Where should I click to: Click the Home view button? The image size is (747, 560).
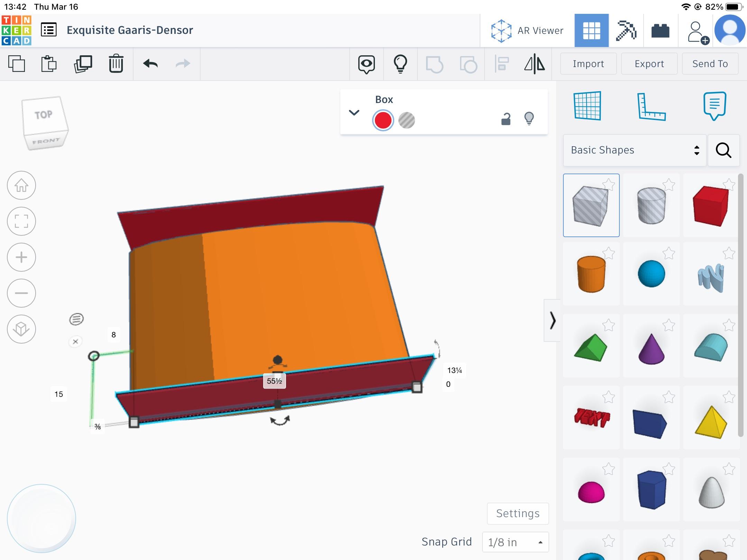pyautogui.click(x=21, y=186)
